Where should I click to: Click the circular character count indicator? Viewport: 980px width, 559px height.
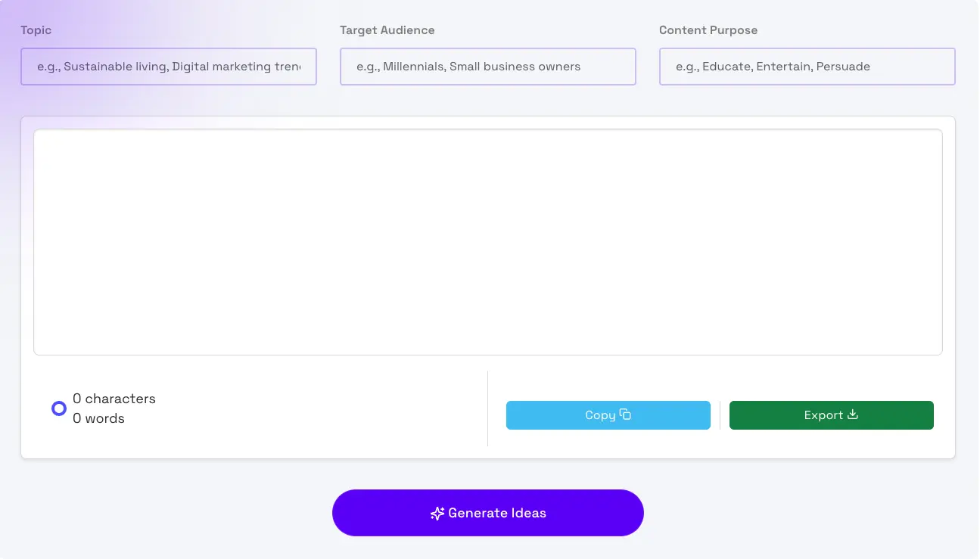(x=59, y=408)
